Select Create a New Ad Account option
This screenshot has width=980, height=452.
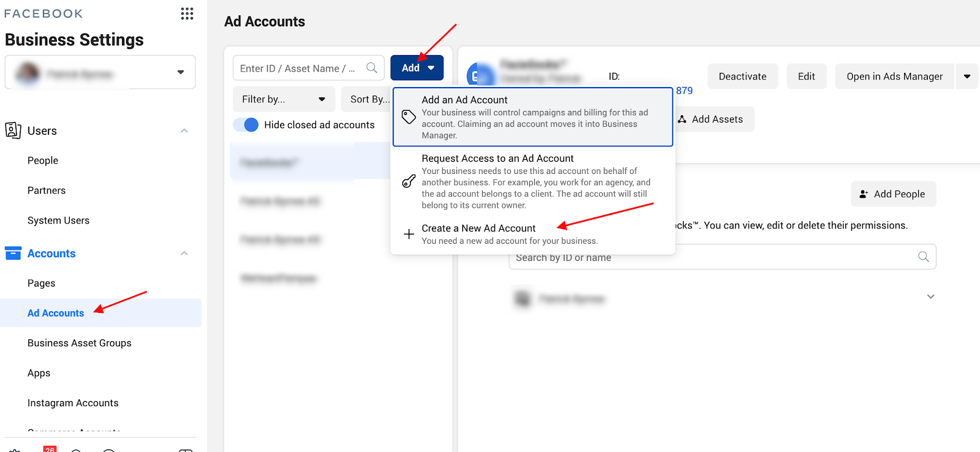click(x=478, y=228)
